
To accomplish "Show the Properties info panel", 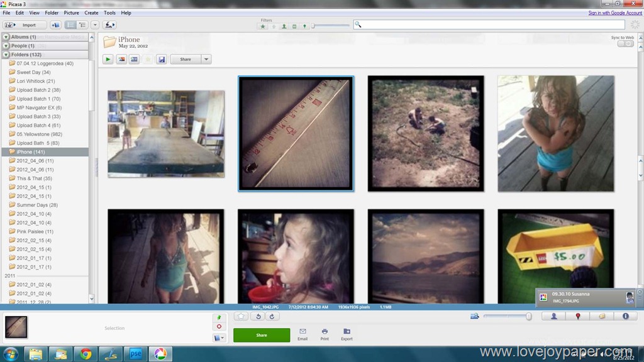I will click(x=626, y=317).
